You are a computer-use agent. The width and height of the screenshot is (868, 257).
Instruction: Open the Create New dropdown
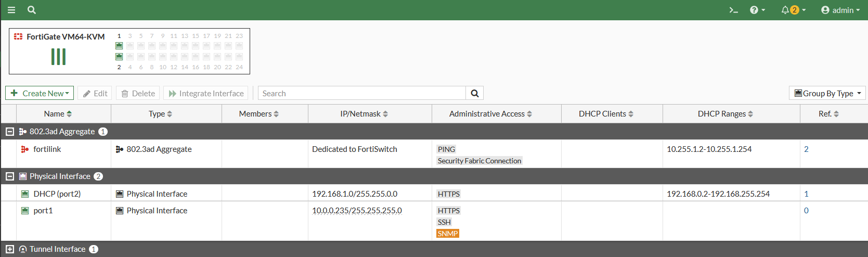click(40, 93)
